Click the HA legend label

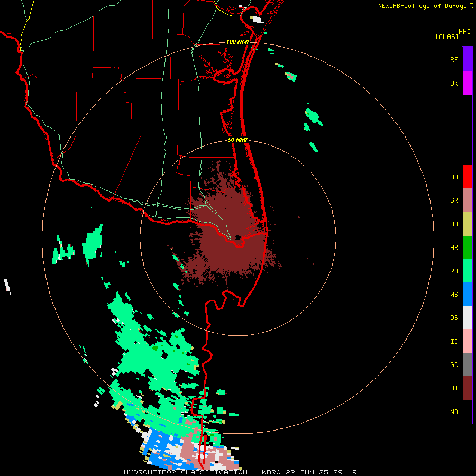[x=454, y=177]
